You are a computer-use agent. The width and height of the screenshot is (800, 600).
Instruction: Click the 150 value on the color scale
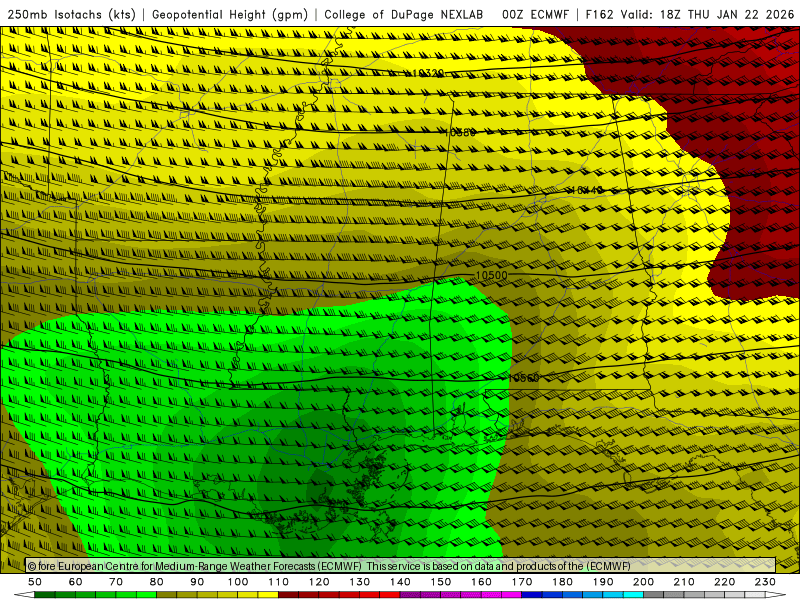click(440, 582)
